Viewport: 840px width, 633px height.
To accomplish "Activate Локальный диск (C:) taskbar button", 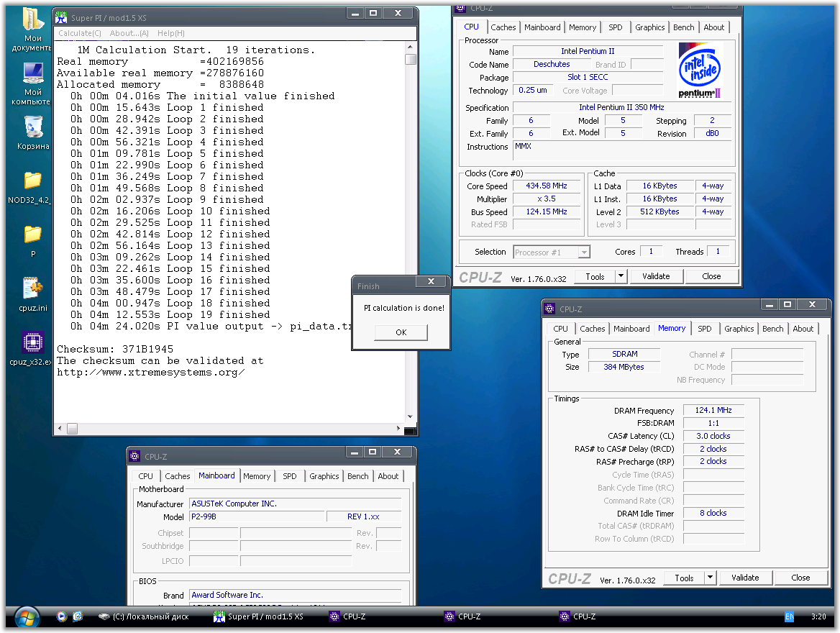I will pyautogui.click(x=144, y=617).
